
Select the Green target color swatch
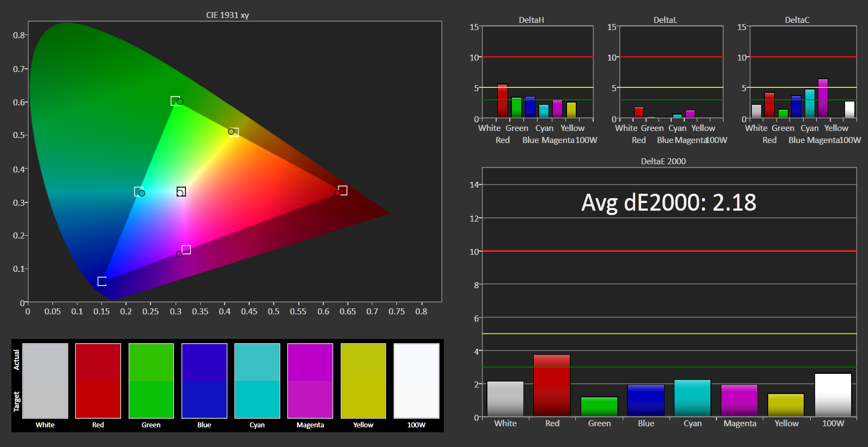pos(151,400)
